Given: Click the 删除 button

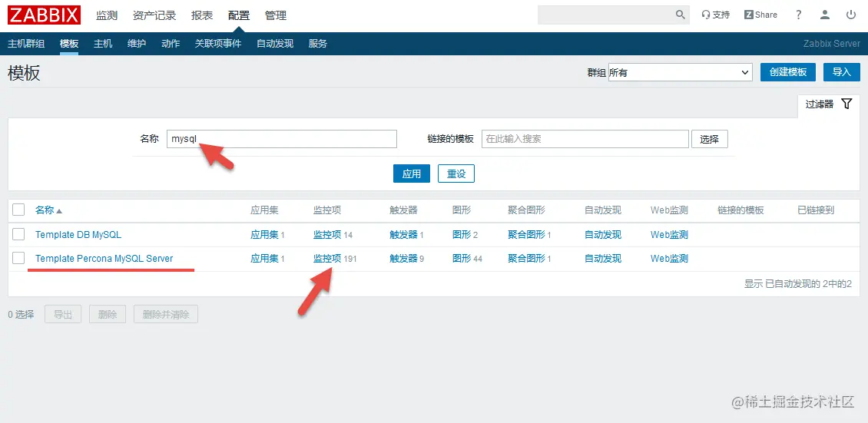Looking at the screenshot, I should pos(108,314).
